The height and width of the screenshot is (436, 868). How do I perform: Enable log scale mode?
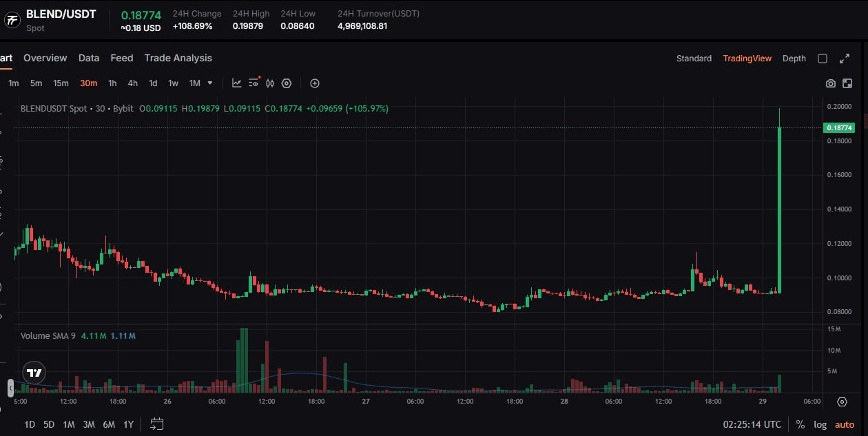[x=820, y=424]
